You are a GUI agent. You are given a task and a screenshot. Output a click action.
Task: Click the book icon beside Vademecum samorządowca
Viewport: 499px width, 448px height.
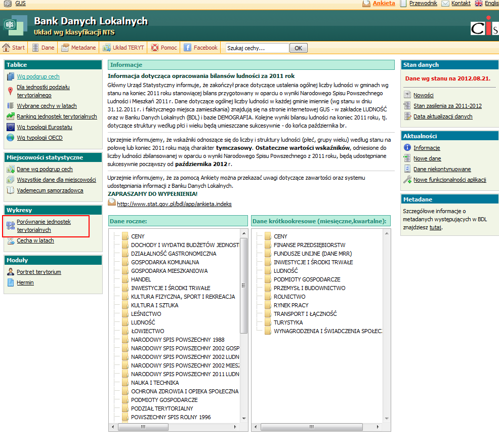coord(11,190)
